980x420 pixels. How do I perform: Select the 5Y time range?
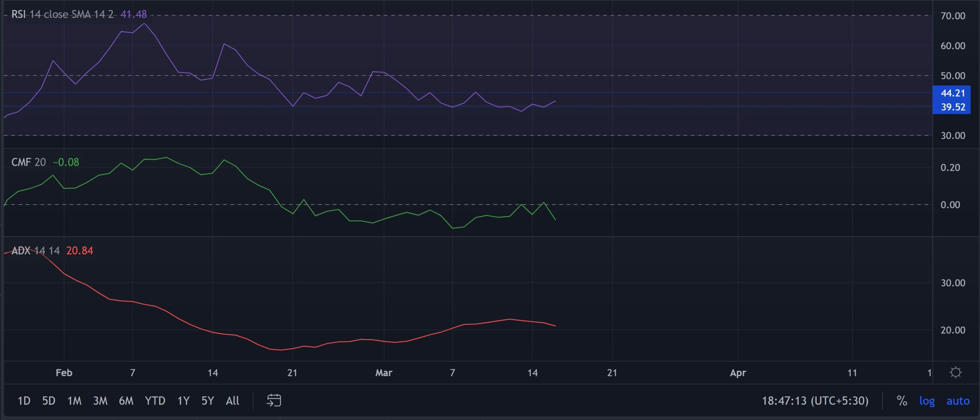coord(207,401)
